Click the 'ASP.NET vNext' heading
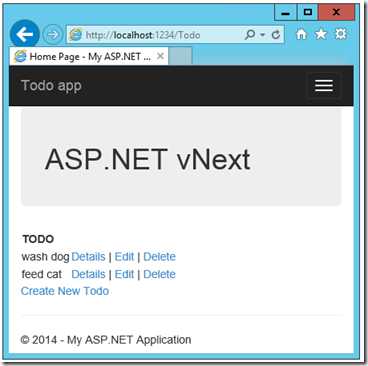This screenshot has height=366, width=368. coord(147,159)
